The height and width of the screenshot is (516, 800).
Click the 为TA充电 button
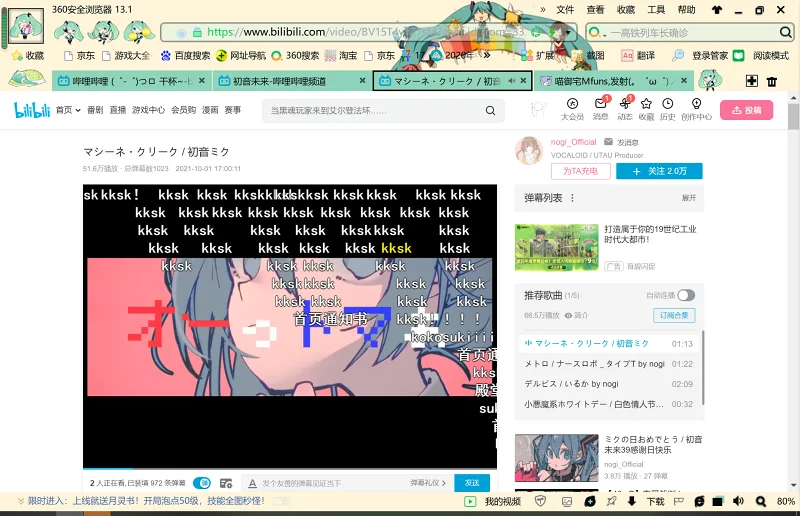pos(581,171)
